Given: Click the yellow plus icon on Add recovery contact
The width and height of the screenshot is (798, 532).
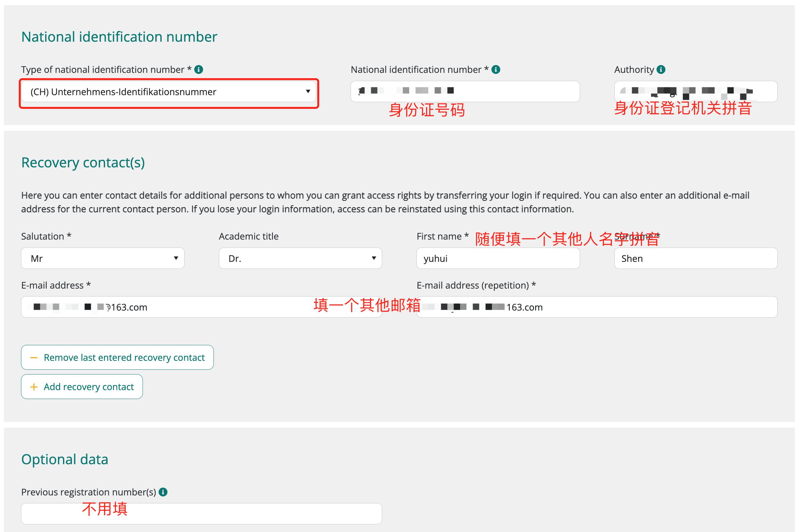Looking at the screenshot, I should pos(34,387).
